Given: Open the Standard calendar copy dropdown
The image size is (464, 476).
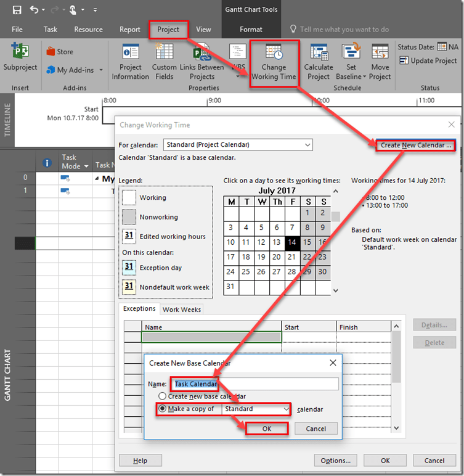Looking at the screenshot, I should pyautogui.click(x=286, y=409).
